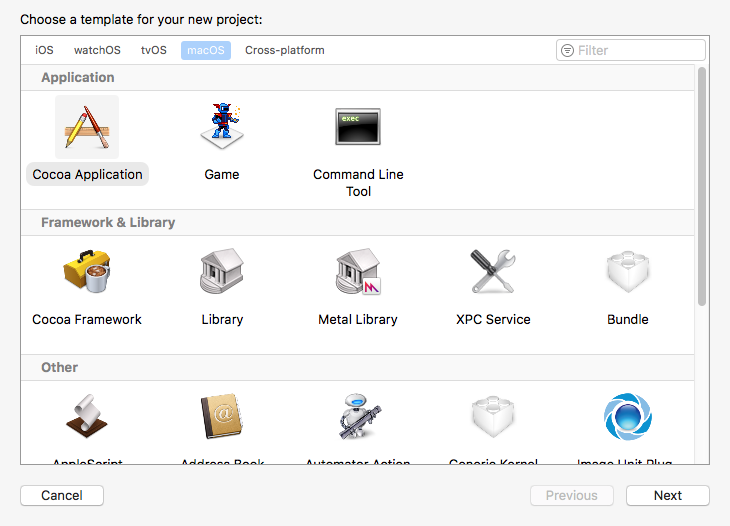Click the "XPC Service" label

click(x=493, y=319)
